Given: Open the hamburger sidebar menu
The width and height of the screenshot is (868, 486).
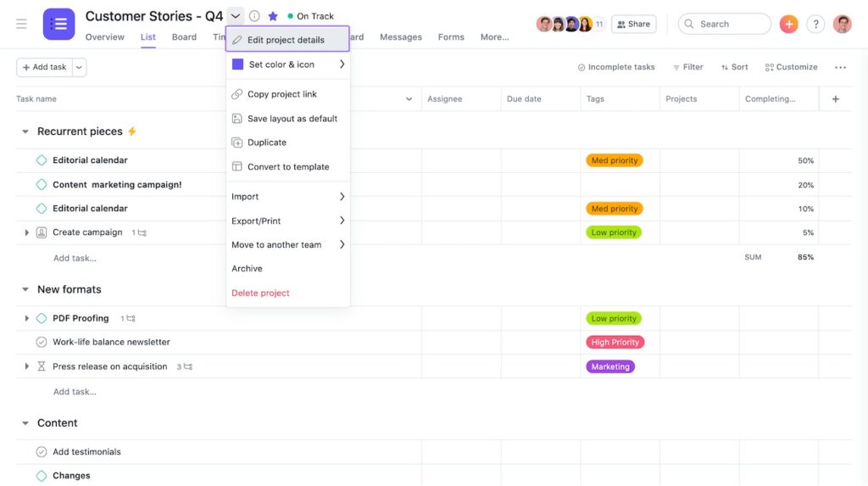Looking at the screenshot, I should point(21,24).
